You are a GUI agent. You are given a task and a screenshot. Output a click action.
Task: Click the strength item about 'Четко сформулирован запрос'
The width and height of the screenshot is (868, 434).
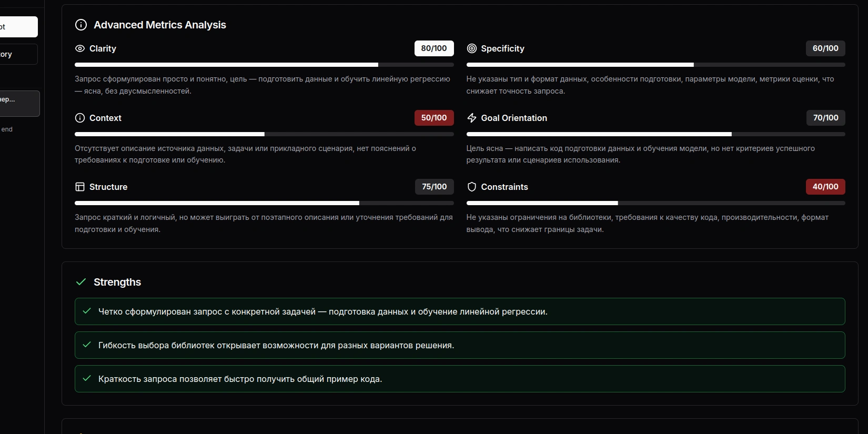tap(460, 311)
